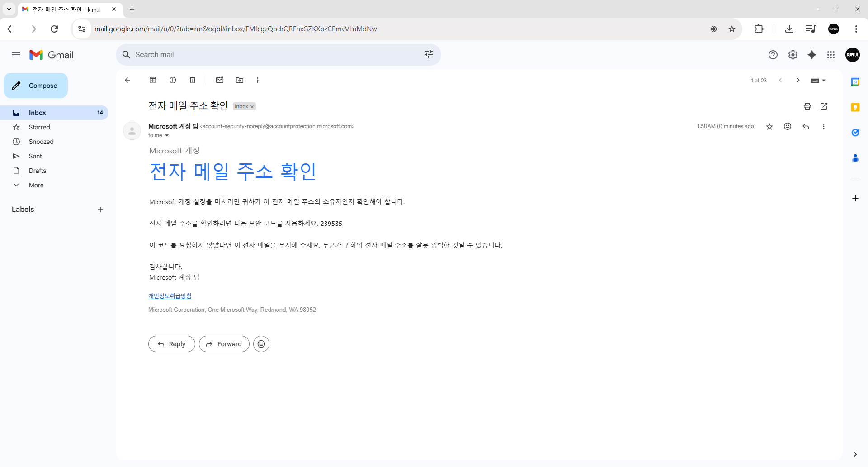Image resolution: width=868 pixels, height=467 pixels.
Task: Open Chrome's three-dot menu
Action: click(856, 29)
